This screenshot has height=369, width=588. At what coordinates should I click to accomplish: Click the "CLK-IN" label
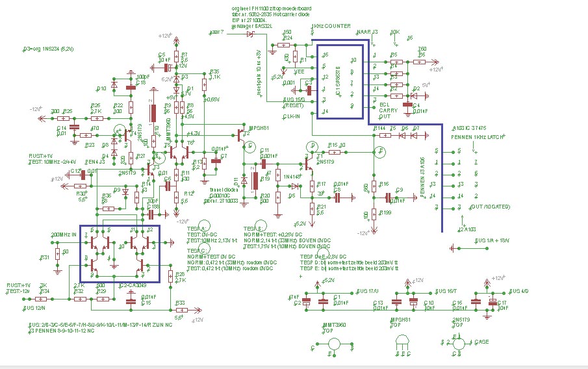pos(291,117)
